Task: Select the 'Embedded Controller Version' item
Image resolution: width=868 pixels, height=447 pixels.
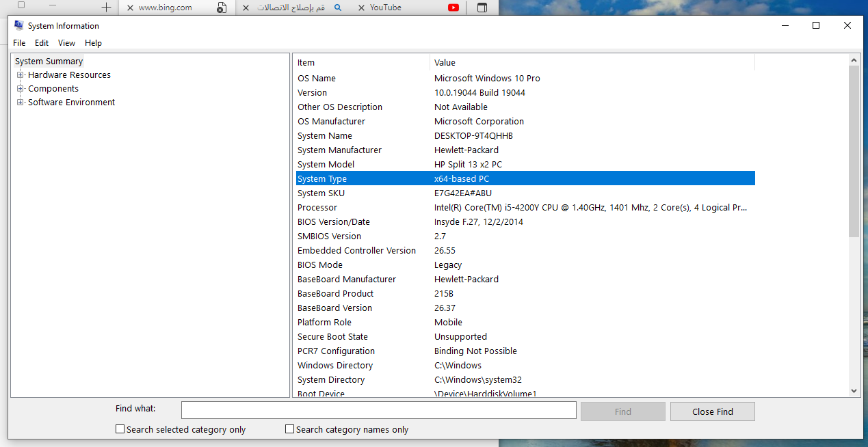Action: pos(356,251)
